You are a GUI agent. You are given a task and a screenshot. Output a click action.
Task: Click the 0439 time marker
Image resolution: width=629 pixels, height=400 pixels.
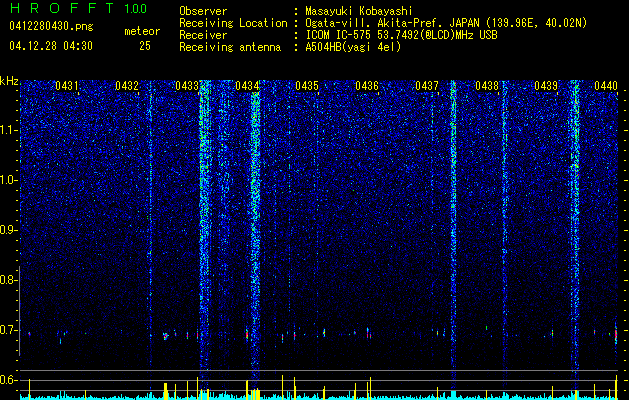546,86
